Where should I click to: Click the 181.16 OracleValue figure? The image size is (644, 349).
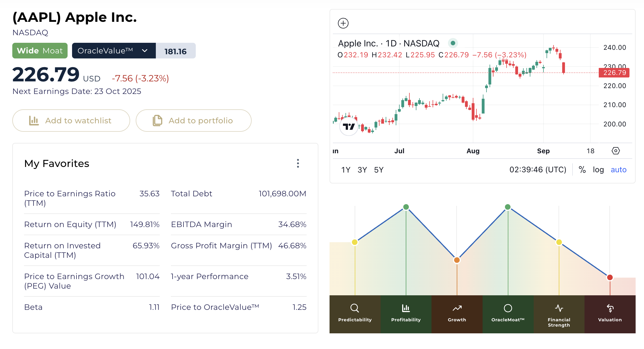coord(176,51)
